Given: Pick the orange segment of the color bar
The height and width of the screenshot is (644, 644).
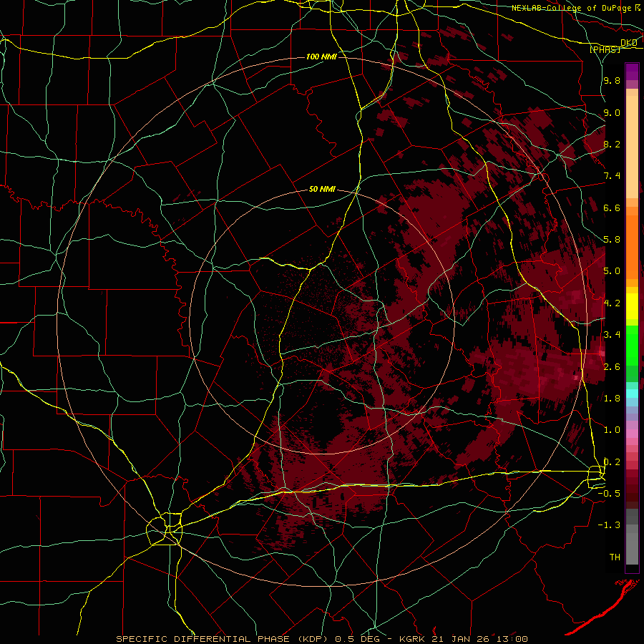Looking at the screenshot, I should [632, 246].
